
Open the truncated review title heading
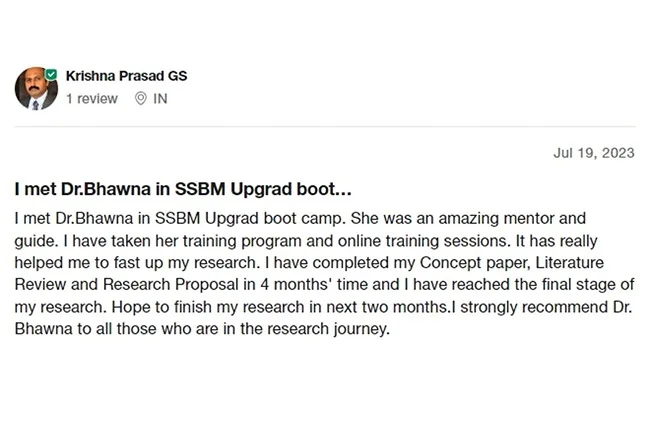(181, 188)
